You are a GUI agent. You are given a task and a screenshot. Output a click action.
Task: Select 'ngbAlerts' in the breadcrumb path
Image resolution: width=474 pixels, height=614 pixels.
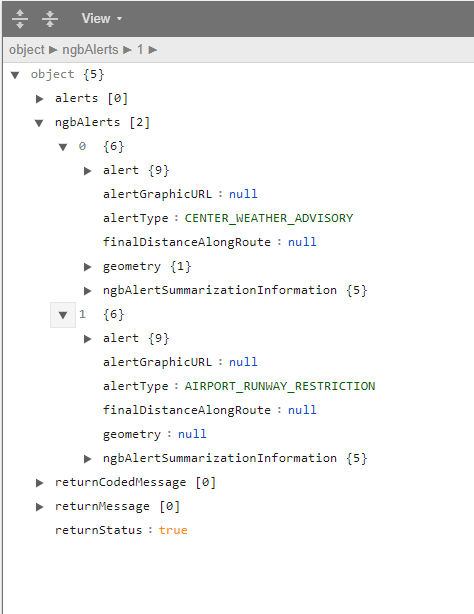[x=90, y=50]
